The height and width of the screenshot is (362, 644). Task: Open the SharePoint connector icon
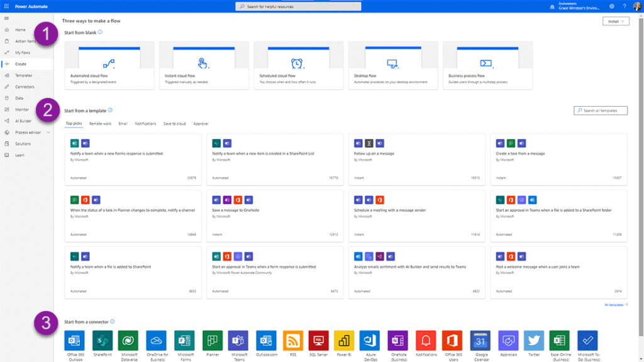102,340
